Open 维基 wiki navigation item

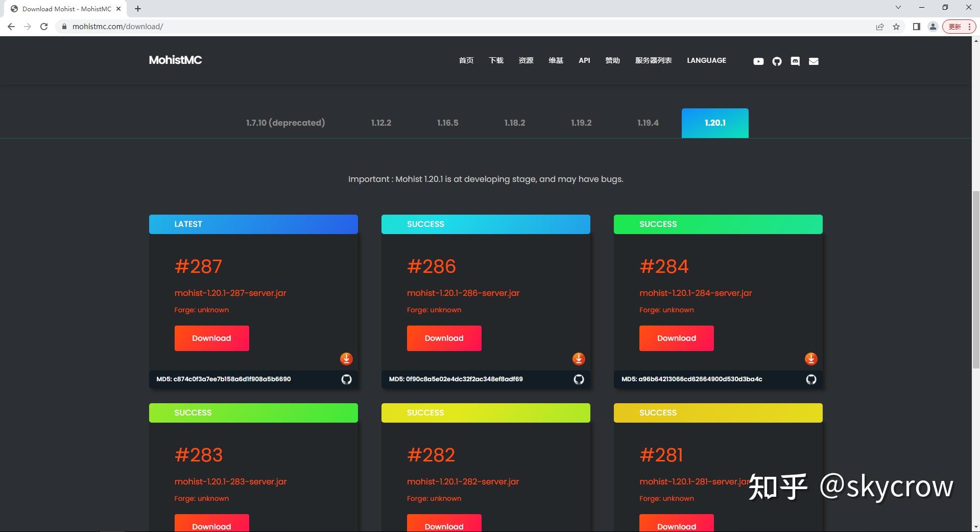pos(556,60)
